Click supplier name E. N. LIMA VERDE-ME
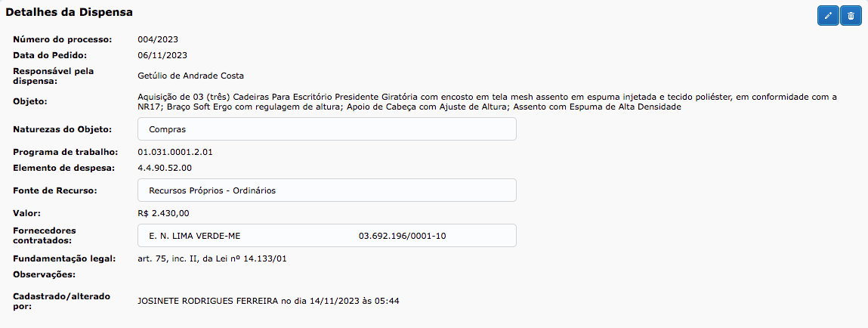 (x=195, y=236)
